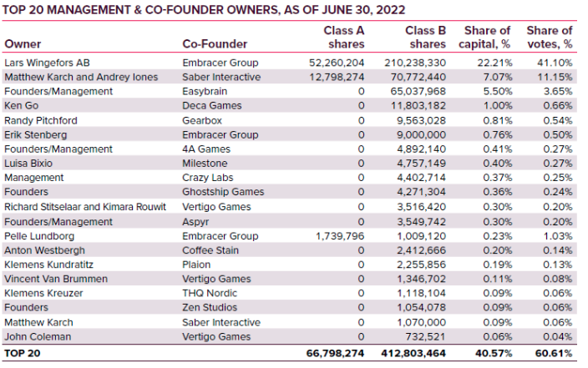
Task: Click the value 52,260,204
Action: click(x=337, y=63)
